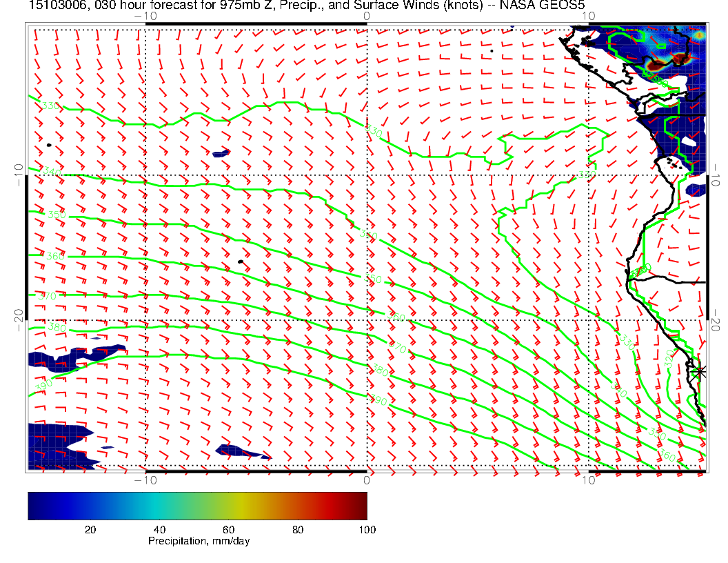Screen dimensions: 728x563
Task: Click the "Precipitation, mm/day" colorbar label
Action: (199, 542)
